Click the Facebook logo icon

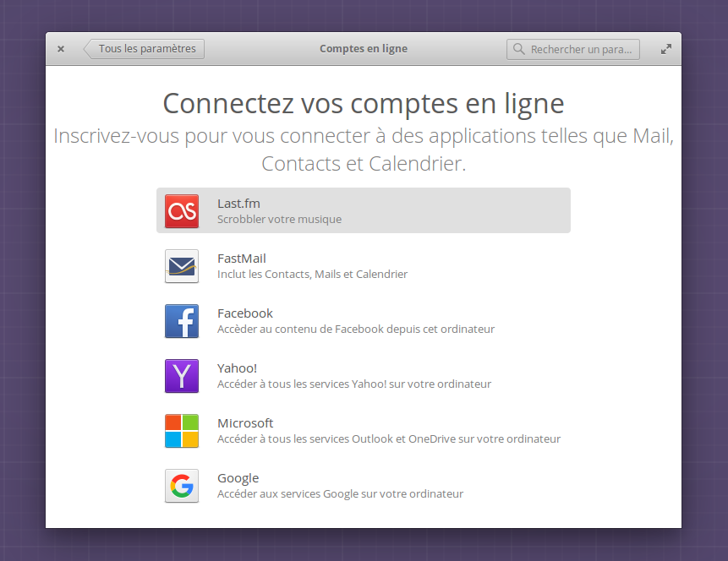click(x=182, y=321)
